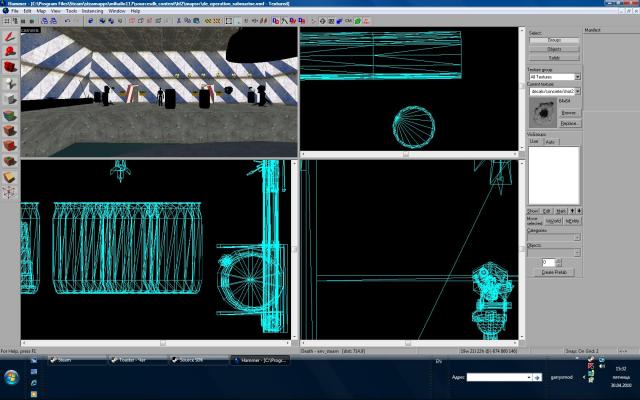This screenshot has height=400, width=640.
Task: Pick the Entity tool
Action: coord(10,83)
